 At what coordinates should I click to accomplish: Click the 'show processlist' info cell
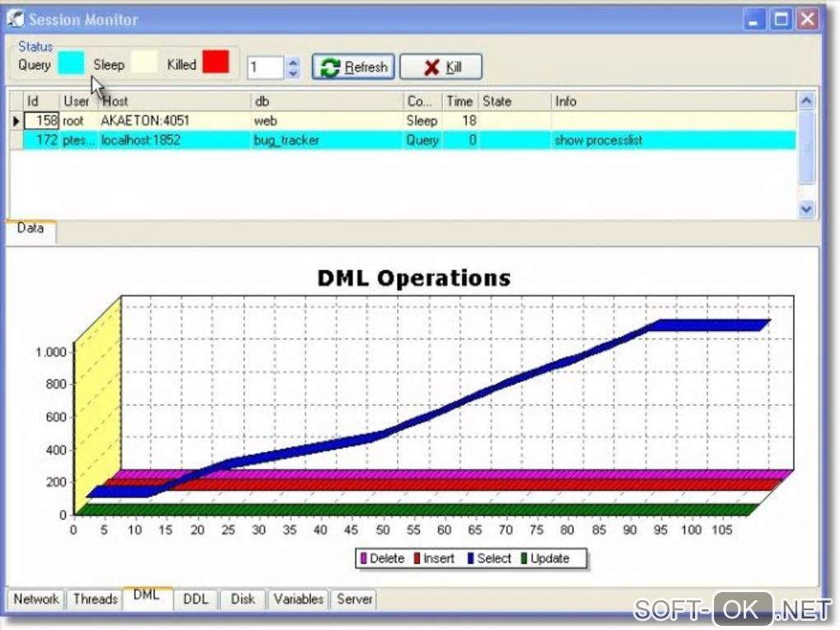(x=674, y=140)
